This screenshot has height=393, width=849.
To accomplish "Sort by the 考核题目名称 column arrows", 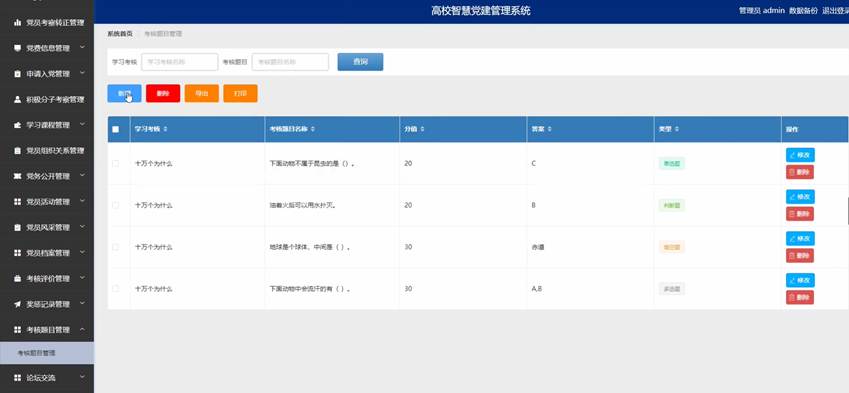I will 312,129.
